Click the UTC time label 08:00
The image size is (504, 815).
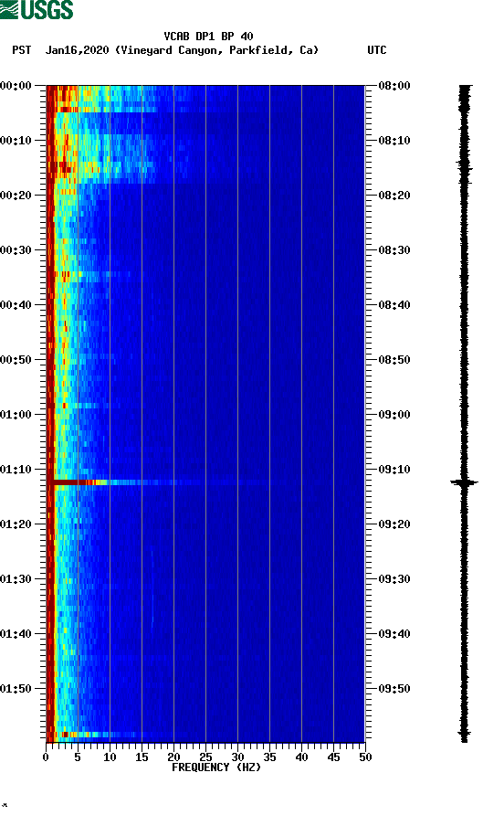coord(394,86)
